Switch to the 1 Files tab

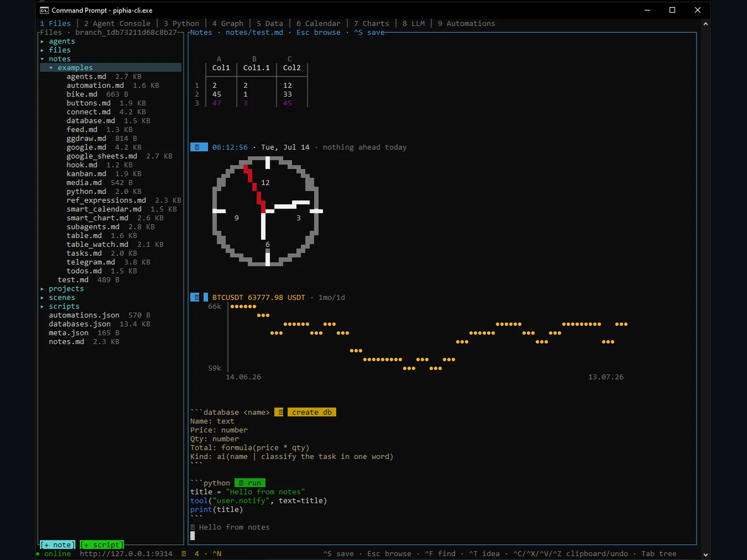(x=55, y=24)
